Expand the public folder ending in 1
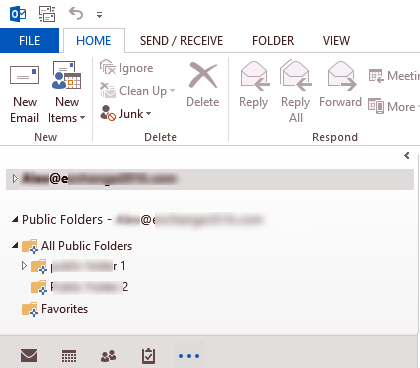420x368 pixels. tap(24, 266)
